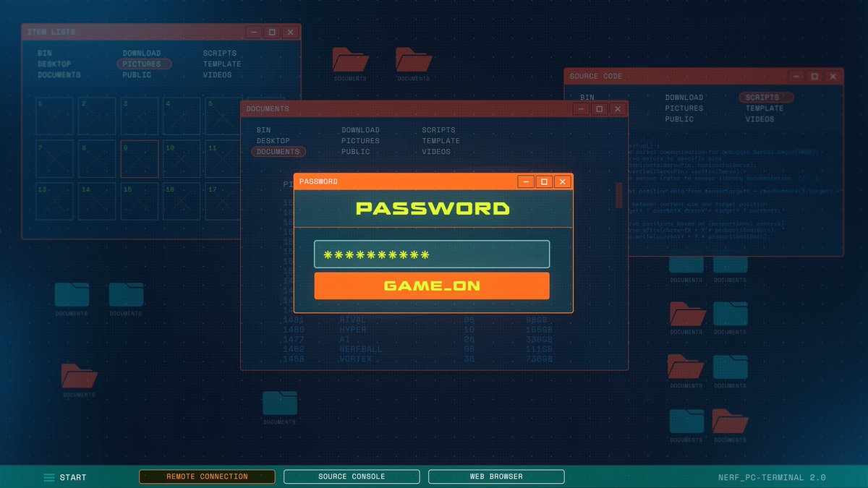
Task: Select BIN in the Source Code window
Action: coord(587,98)
